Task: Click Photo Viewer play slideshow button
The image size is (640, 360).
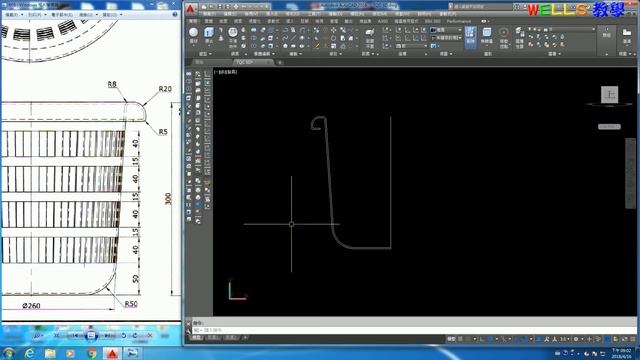Action: 91,336
